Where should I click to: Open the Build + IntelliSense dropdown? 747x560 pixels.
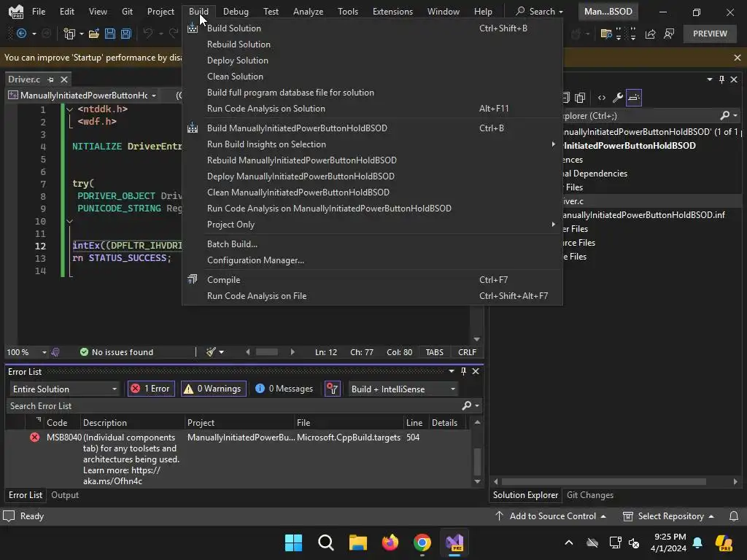(x=403, y=389)
